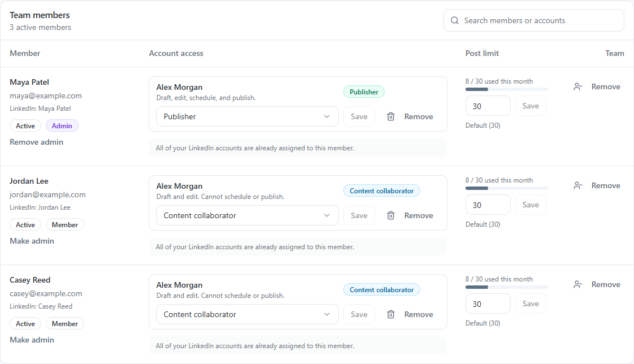This screenshot has height=364, width=634.
Task: Click remove-user icon for Casey Reed
Action: pyautogui.click(x=578, y=285)
